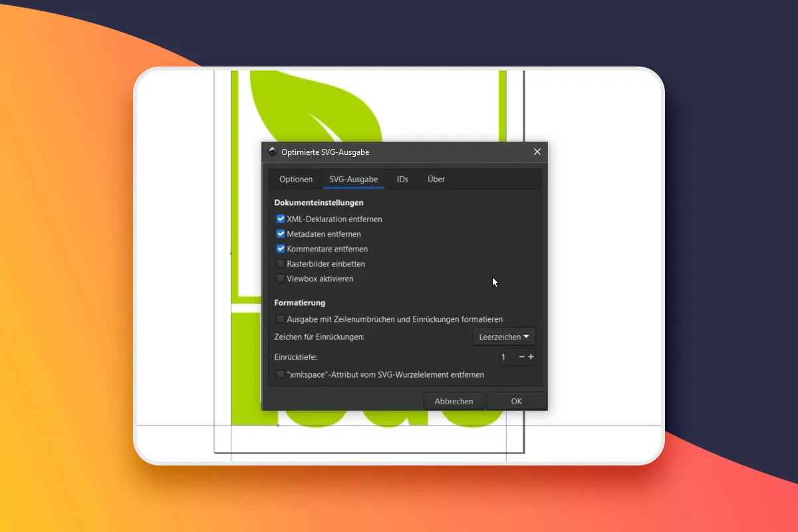This screenshot has height=532, width=798.
Task: Toggle the Metadaten entfernen checkbox
Action: click(281, 234)
